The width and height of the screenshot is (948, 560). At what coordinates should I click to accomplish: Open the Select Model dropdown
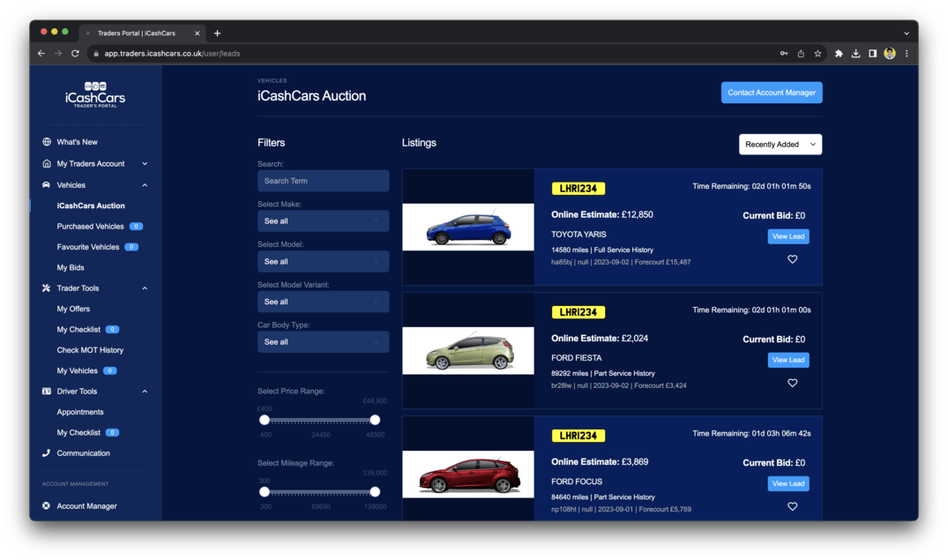point(323,262)
